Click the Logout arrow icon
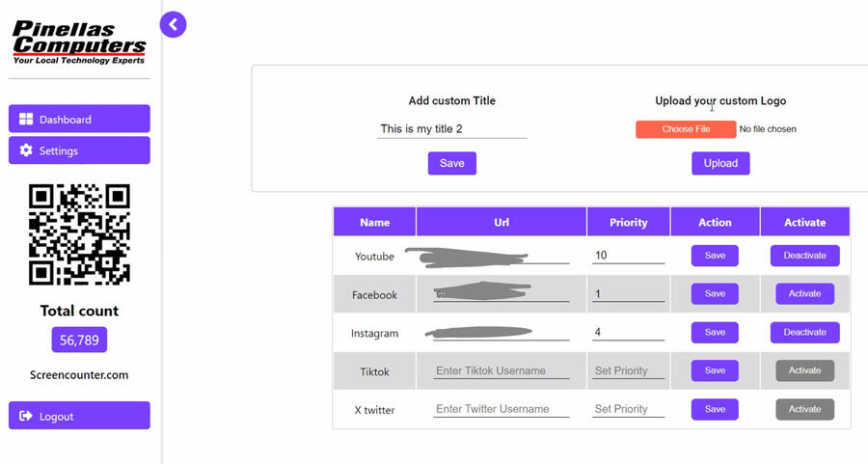This screenshot has height=464, width=868. pyautogui.click(x=26, y=416)
